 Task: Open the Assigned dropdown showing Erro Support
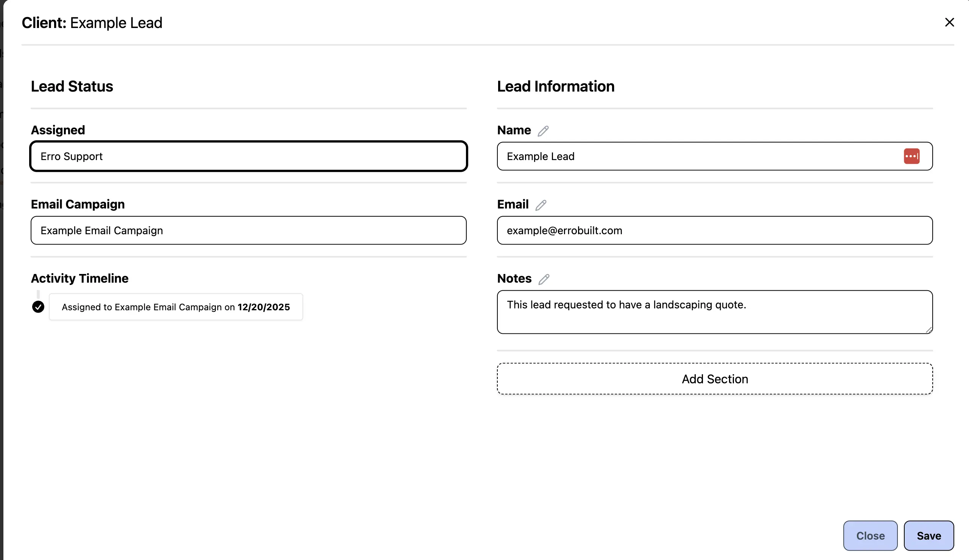(248, 156)
